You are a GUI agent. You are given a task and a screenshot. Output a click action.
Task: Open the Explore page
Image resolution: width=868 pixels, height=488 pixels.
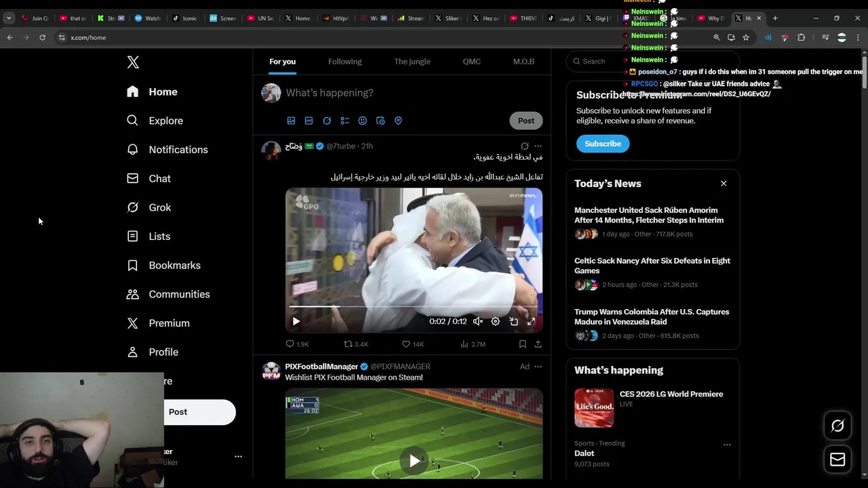point(155,121)
